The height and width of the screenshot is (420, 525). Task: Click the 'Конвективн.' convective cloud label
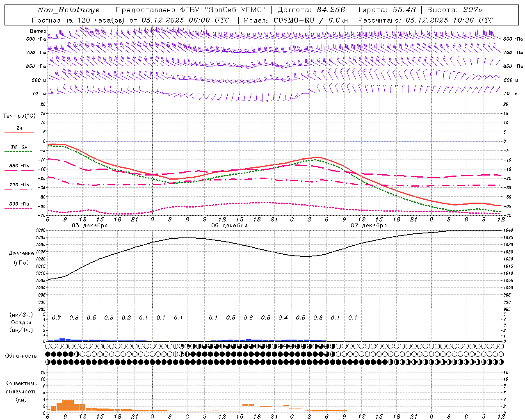(x=21, y=383)
